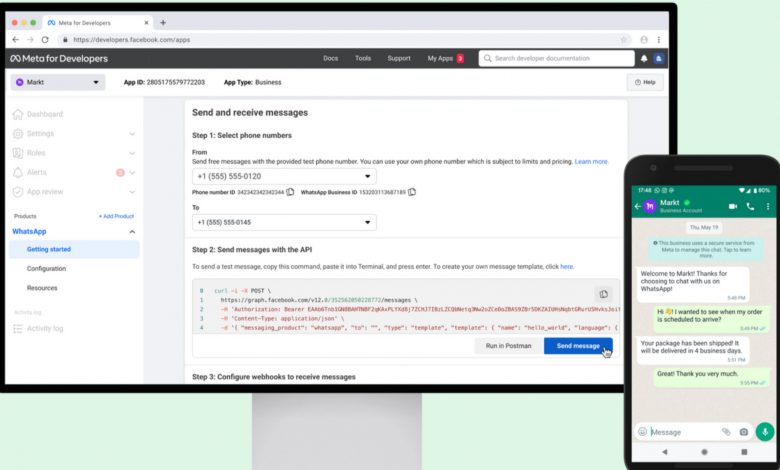Click the Meta for Developers logo
Screen dimensions: 780x470
(59, 59)
